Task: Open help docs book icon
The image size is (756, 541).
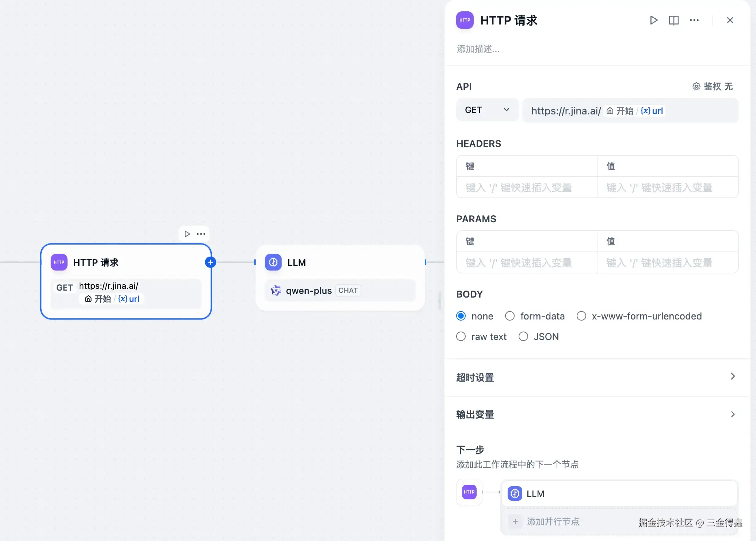Action: [x=673, y=20]
